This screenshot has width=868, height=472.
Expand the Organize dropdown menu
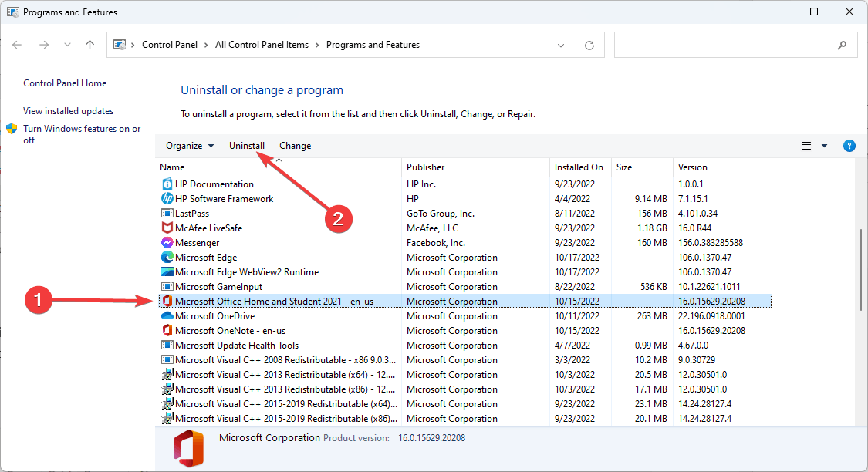(x=190, y=146)
